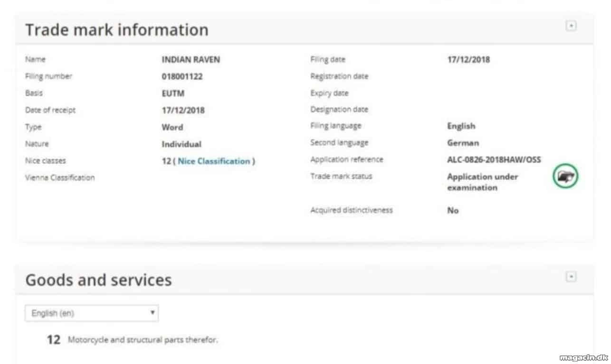Click the Acquired distinctiveness value No
Screen dimensions: 611x364
pyautogui.click(x=453, y=210)
